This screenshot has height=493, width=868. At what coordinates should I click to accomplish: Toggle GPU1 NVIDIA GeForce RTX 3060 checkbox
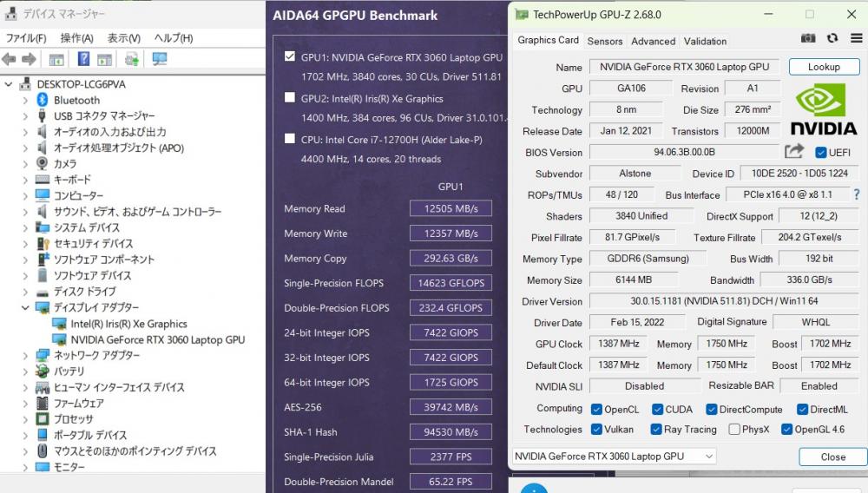pyautogui.click(x=290, y=56)
